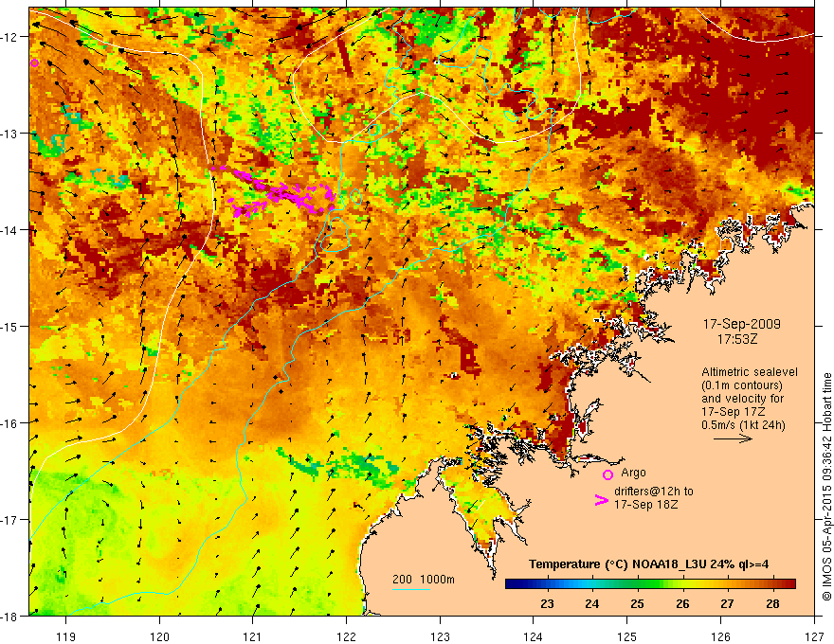Click the date label 17-Sep-2009
Screen dimensions: 834x644
741,324
